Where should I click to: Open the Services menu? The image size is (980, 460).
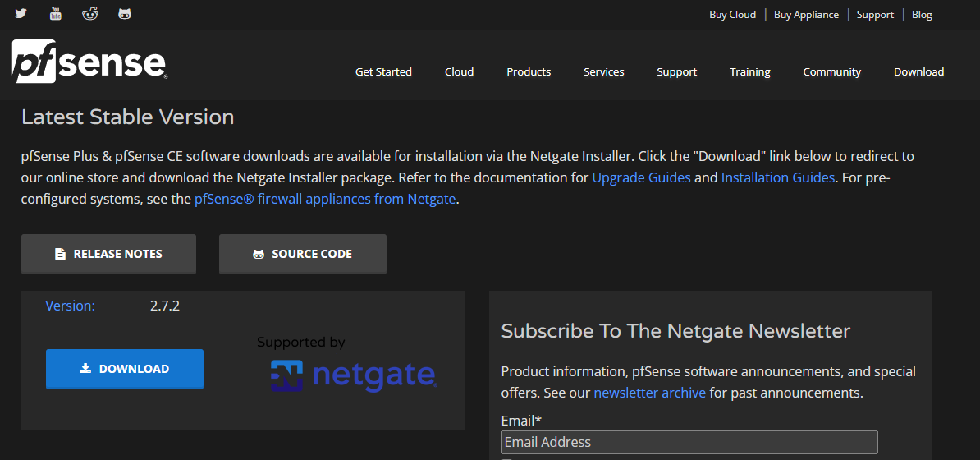click(x=604, y=72)
